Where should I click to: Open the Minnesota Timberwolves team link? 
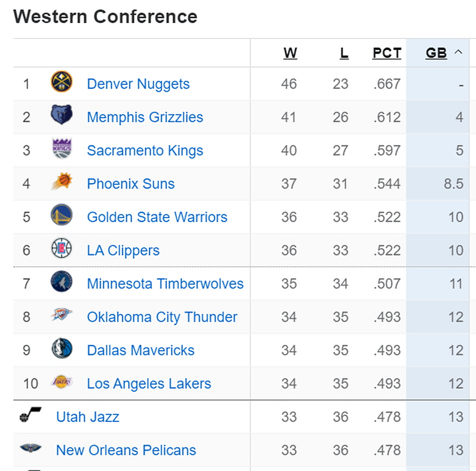[165, 284]
